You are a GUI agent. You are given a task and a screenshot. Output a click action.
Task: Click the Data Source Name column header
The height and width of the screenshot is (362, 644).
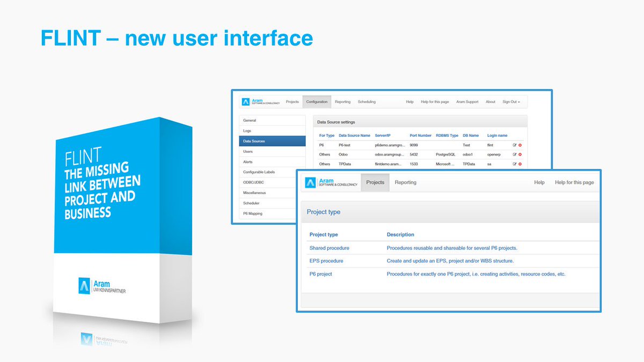click(x=354, y=136)
